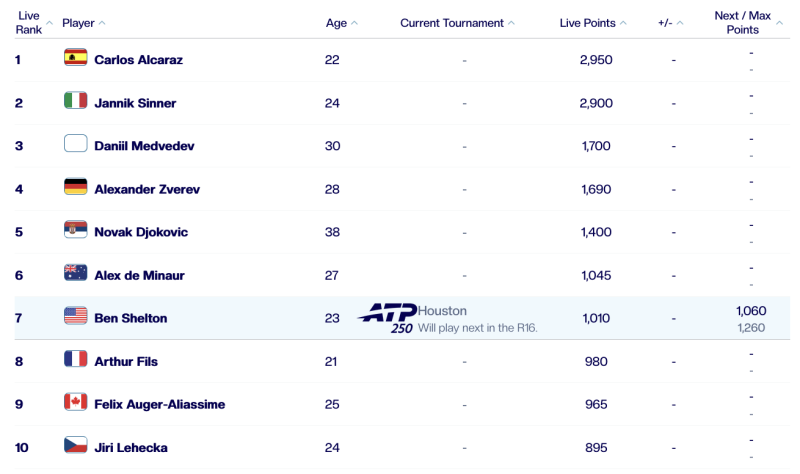Click the Australia flag beside Alex de Minaur
Screen dimensions: 800x474
pos(76,273)
